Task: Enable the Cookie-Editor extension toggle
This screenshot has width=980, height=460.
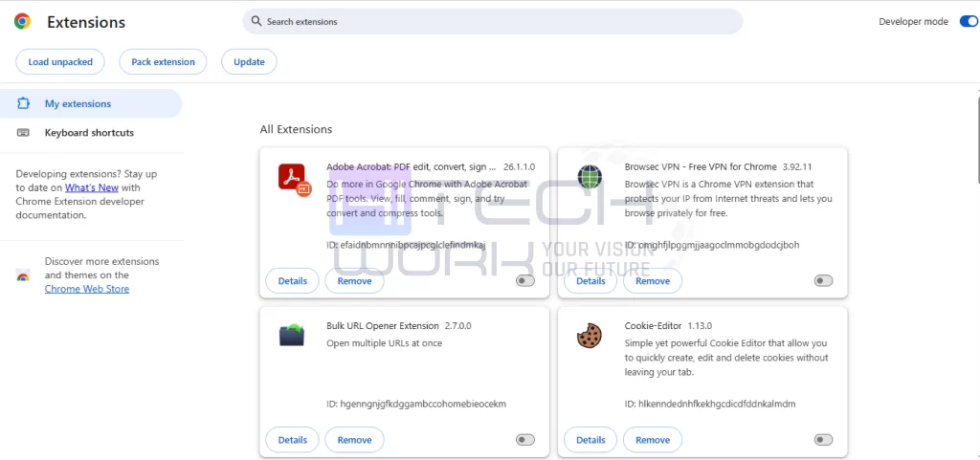Action: coord(823,440)
